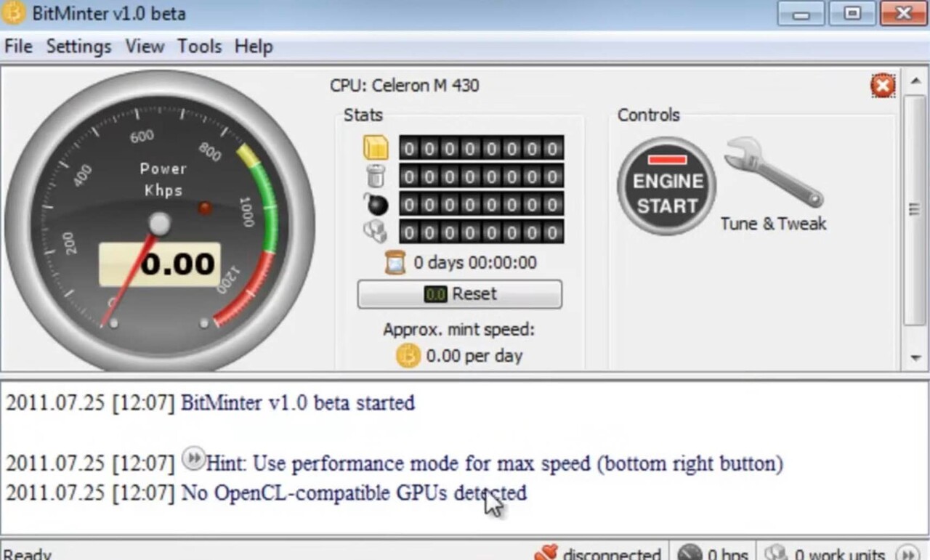Viewport: 930px width, 560px height.
Task: Click the work units cubes icon in stats
Action: click(376, 232)
